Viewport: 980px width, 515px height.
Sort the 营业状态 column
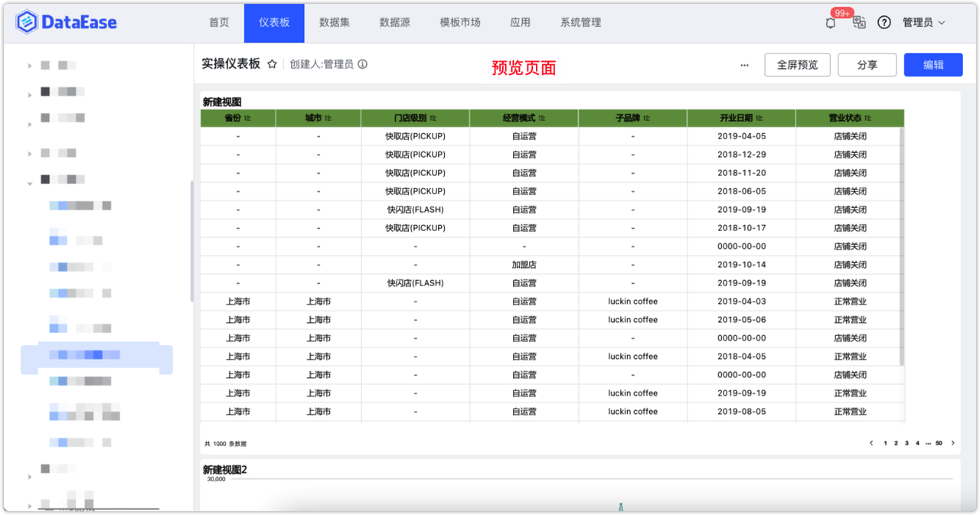pyautogui.click(x=868, y=119)
